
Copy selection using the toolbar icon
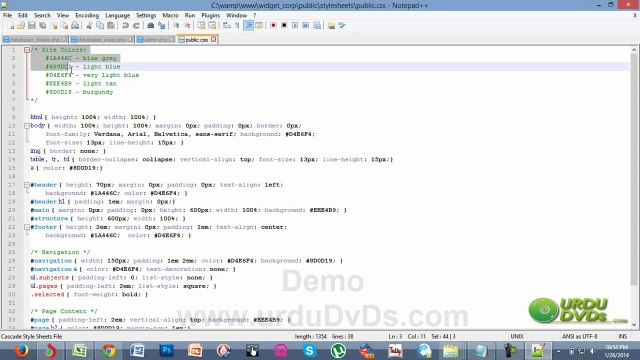coord(100,26)
